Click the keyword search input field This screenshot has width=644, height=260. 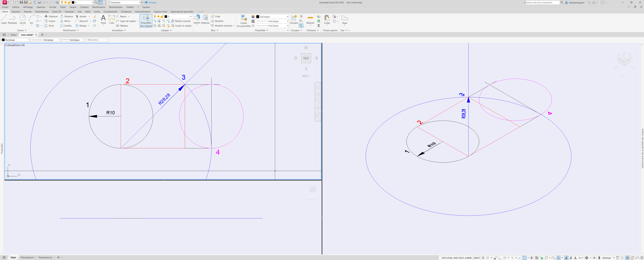click(543, 2)
